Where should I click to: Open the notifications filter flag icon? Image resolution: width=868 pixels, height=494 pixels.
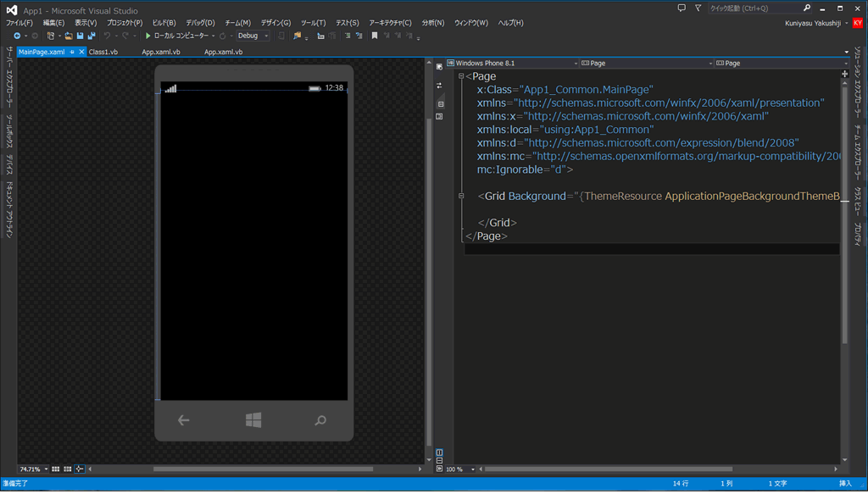698,8
